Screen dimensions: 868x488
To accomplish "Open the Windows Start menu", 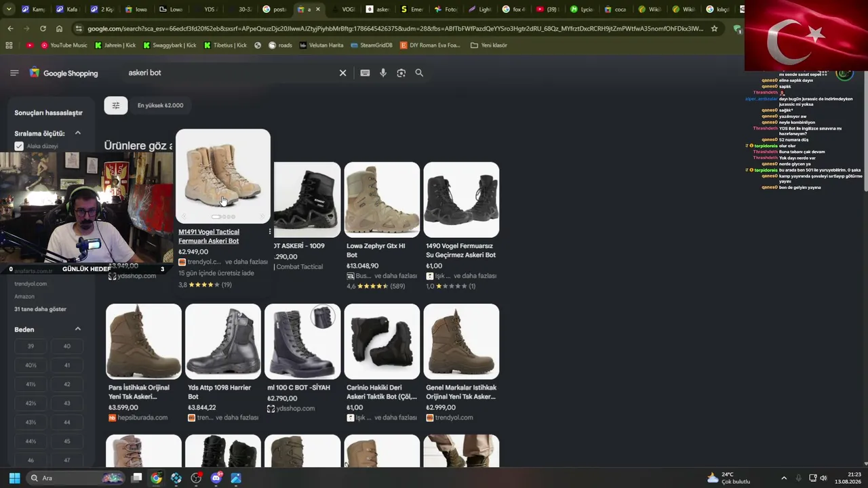I will [x=14, y=478].
